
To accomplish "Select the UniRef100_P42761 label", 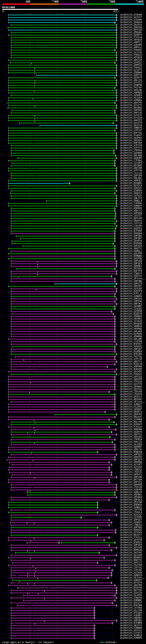I will pyautogui.click(x=131, y=357).
